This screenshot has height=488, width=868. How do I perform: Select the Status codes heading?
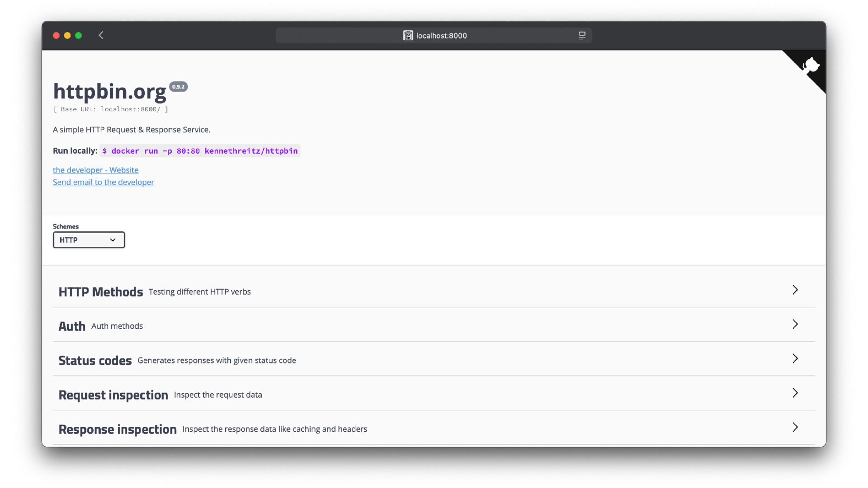point(95,361)
